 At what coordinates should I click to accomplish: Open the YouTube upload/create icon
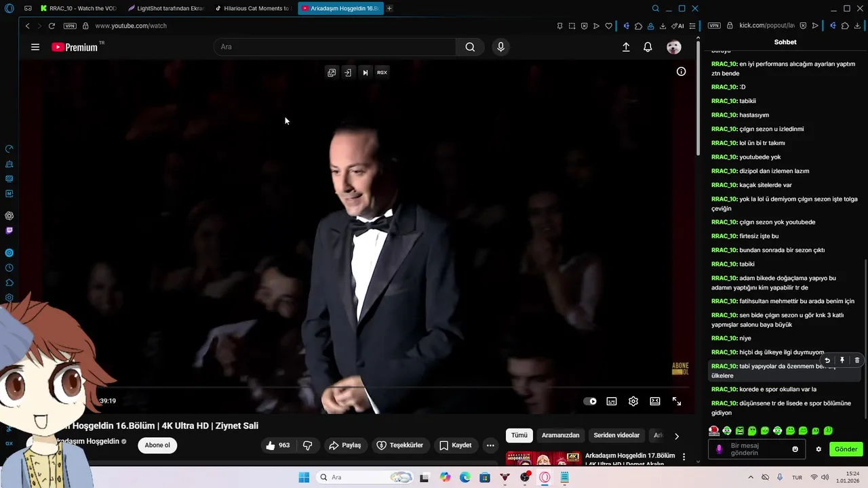(x=626, y=47)
